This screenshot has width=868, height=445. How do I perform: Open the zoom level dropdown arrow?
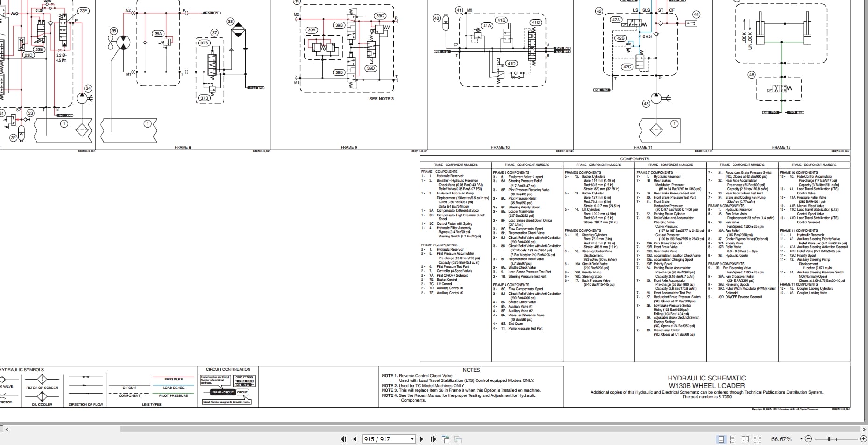point(801,439)
